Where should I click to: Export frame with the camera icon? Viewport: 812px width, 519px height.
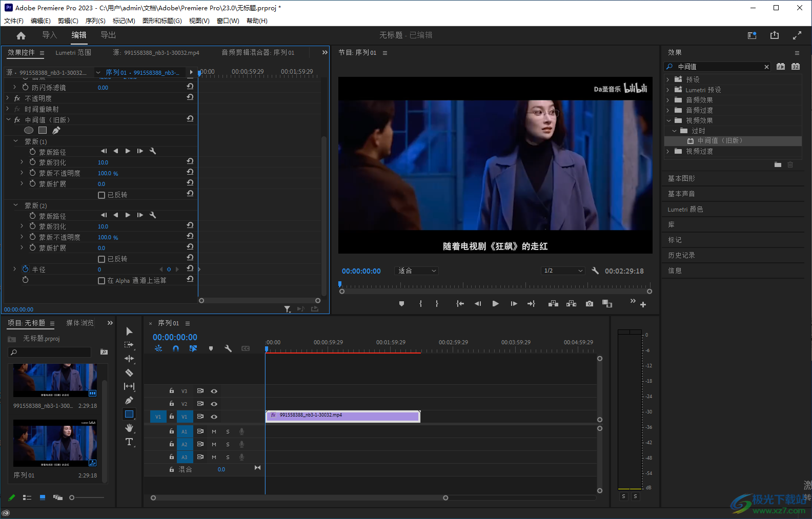pos(590,304)
